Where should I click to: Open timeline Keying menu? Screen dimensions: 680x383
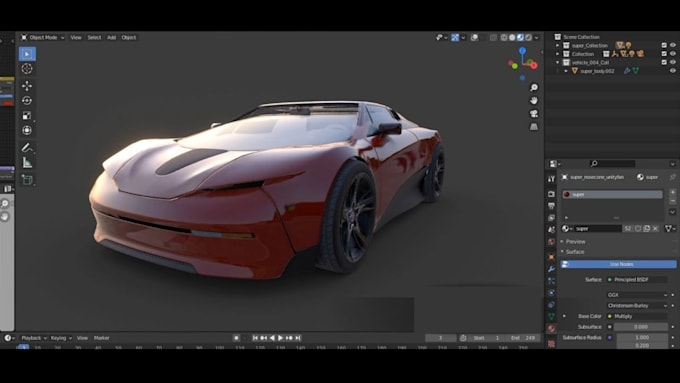(x=61, y=338)
